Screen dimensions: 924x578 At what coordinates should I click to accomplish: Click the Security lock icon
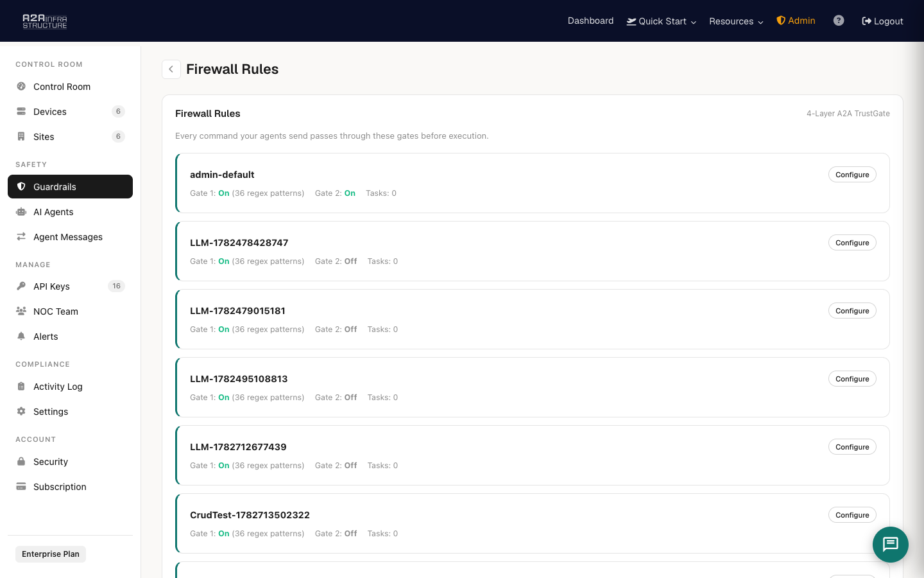[21, 461]
